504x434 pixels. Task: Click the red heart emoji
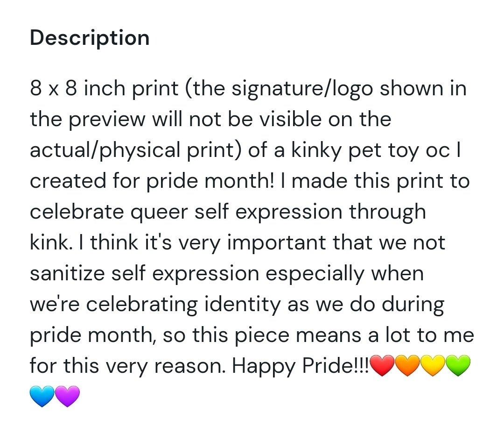[x=382, y=365]
